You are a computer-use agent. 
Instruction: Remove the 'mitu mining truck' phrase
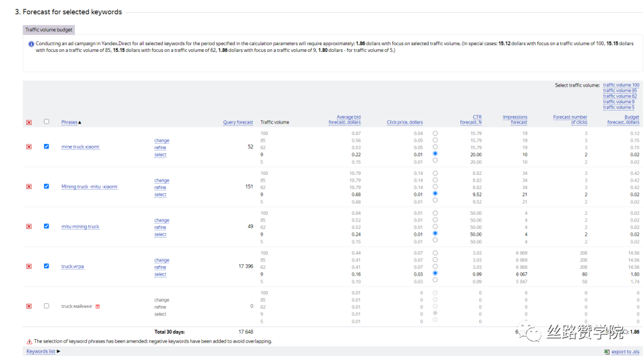click(x=29, y=226)
